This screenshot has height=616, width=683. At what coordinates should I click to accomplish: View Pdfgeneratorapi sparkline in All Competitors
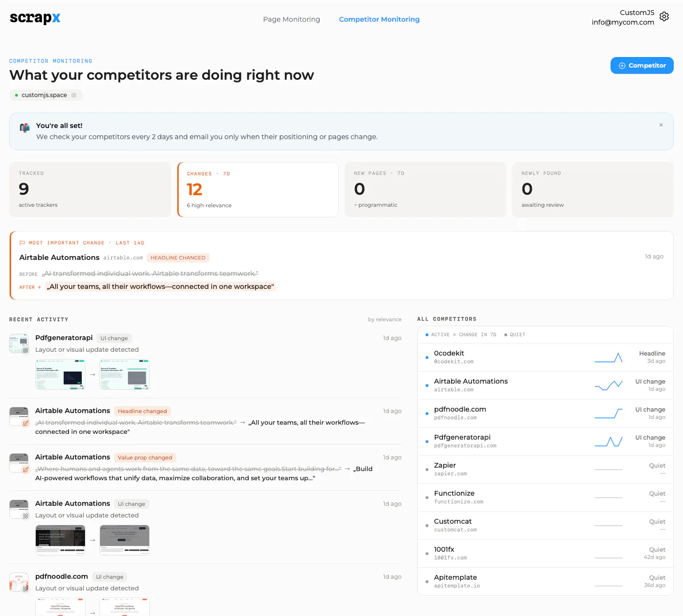(x=609, y=442)
